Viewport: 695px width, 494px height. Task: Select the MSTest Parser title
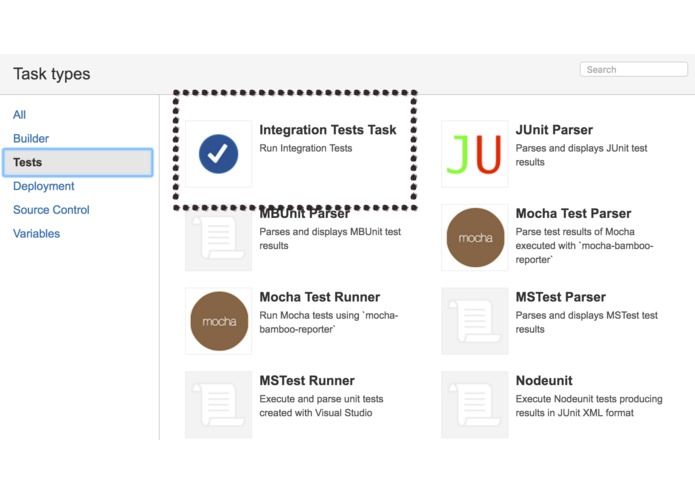click(x=561, y=297)
